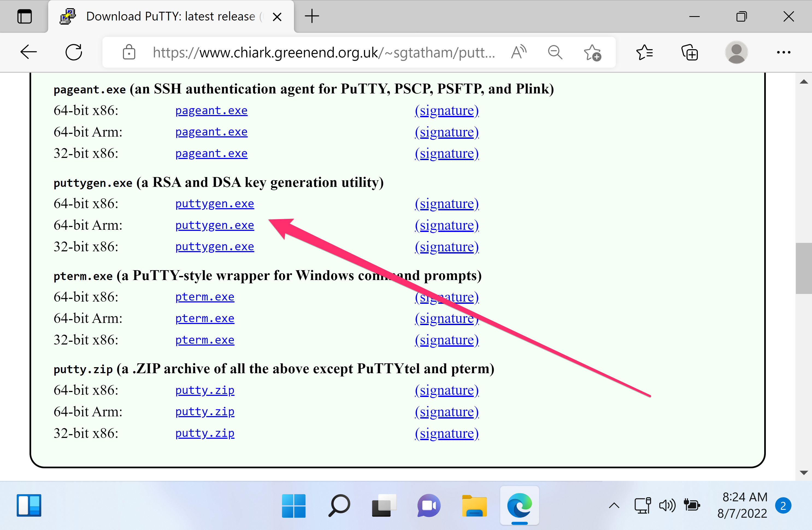The image size is (812, 530).
Task: Download 64-bit Arm putty.zip
Action: [x=205, y=412]
